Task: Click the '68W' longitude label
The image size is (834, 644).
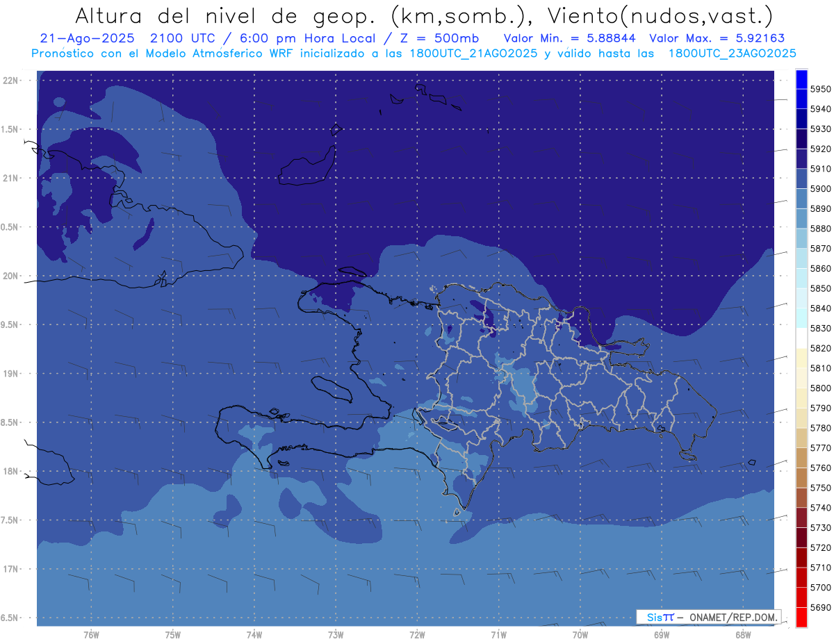Action: [743, 635]
